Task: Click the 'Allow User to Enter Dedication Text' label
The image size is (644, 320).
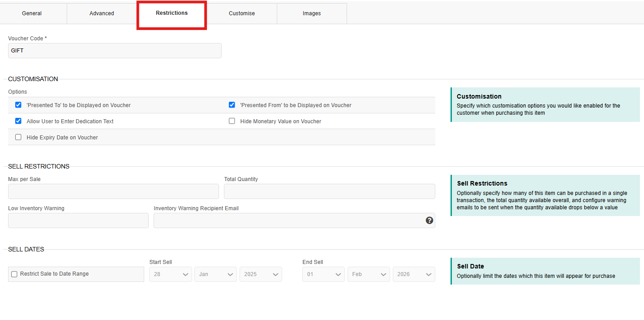Action: 70,121
